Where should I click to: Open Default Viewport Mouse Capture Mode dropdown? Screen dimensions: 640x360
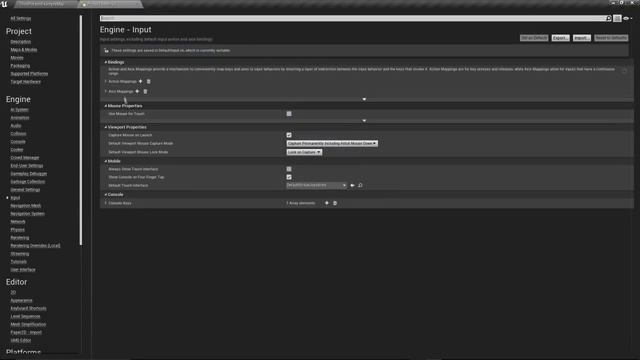[332, 143]
